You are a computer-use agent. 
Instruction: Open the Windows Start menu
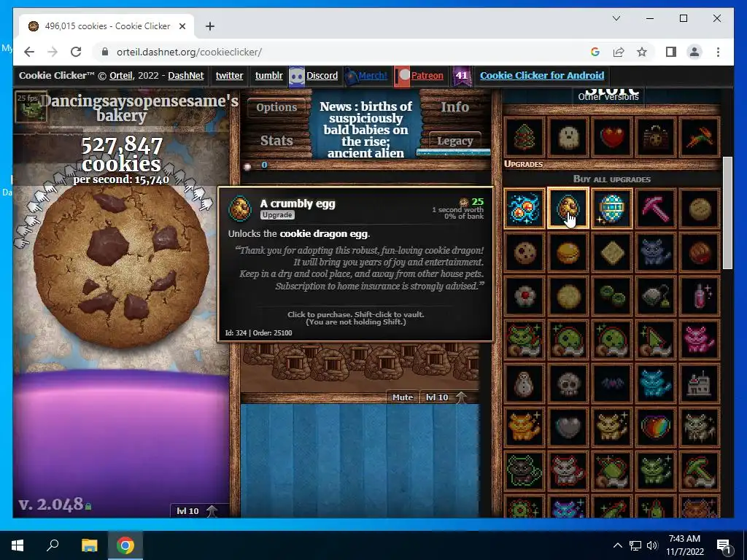[x=18, y=545]
